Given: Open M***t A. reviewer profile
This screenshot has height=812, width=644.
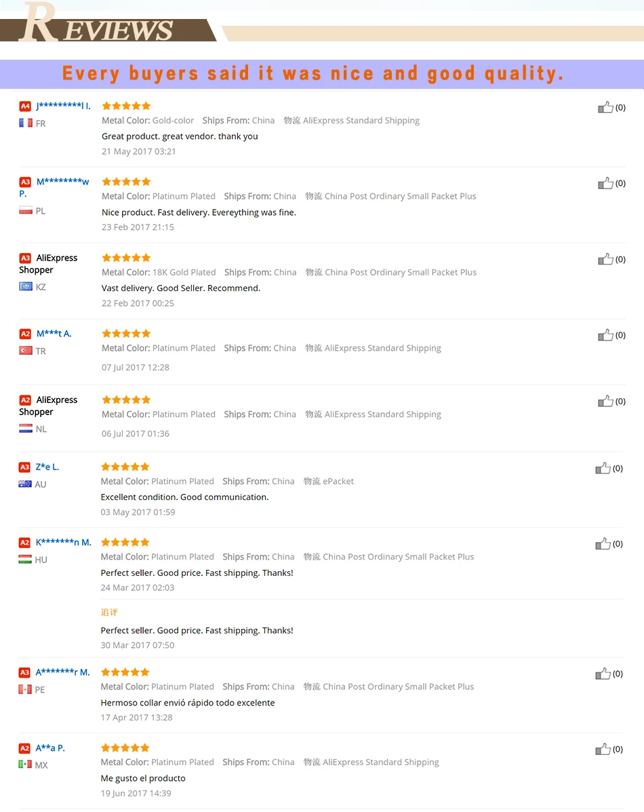Looking at the screenshot, I should 54,334.
